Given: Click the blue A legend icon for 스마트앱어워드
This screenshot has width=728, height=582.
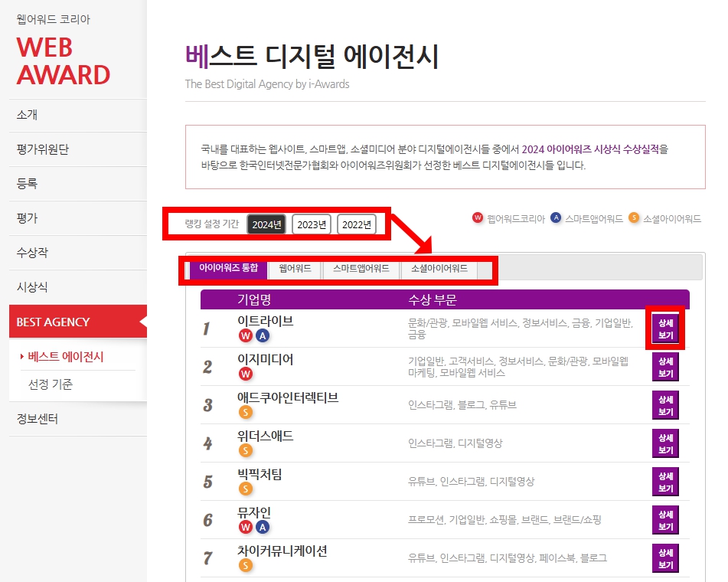Looking at the screenshot, I should coord(556,217).
